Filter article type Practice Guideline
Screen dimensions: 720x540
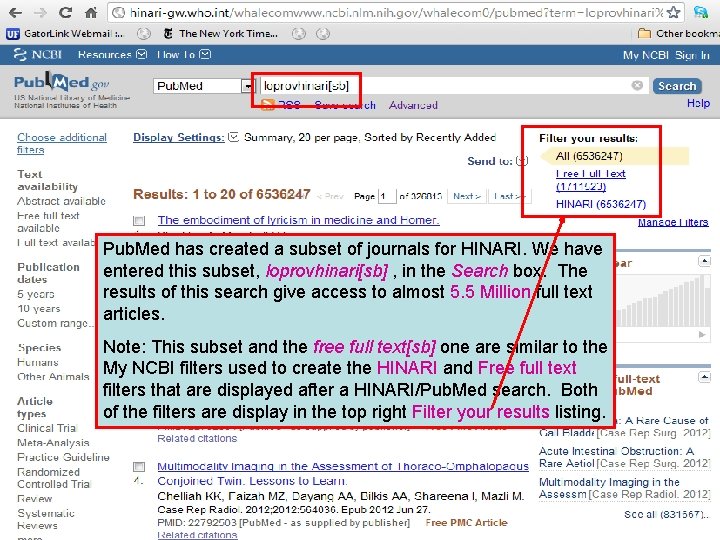(63, 457)
